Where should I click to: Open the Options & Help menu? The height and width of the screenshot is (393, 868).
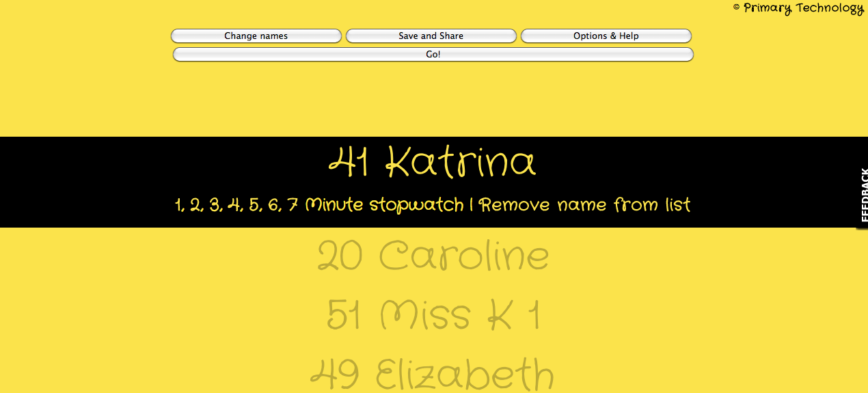tap(606, 36)
